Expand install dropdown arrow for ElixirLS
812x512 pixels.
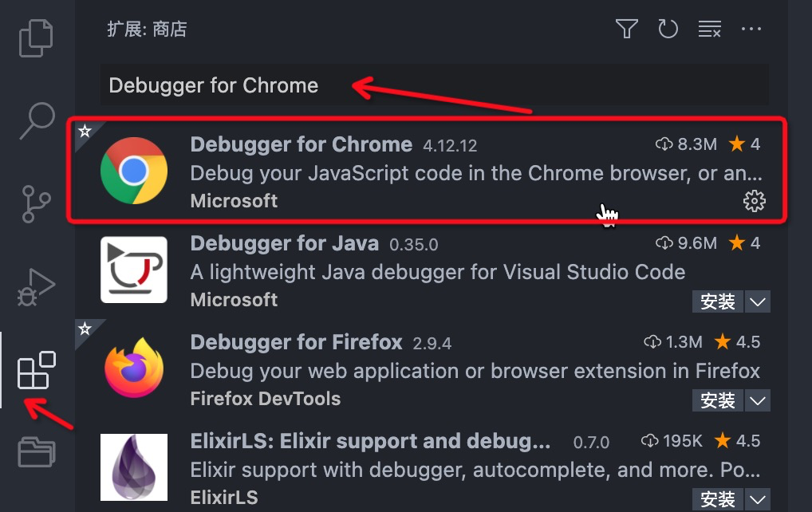[x=758, y=499]
